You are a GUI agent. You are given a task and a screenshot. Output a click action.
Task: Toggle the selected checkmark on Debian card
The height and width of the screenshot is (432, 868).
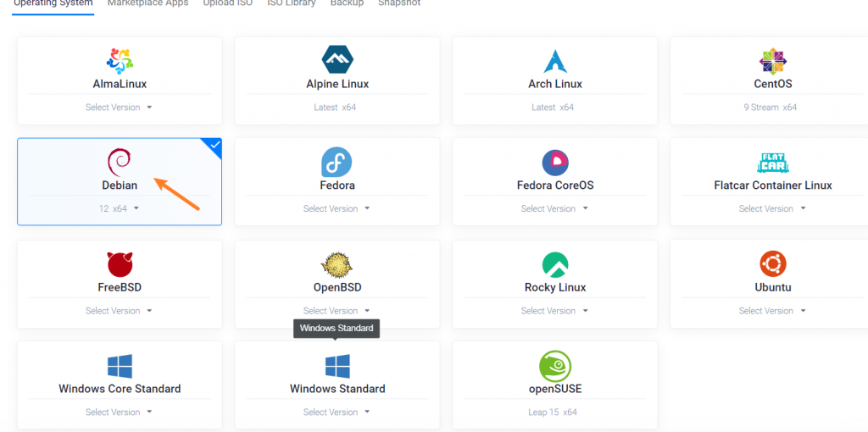pyautogui.click(x=214, y=146)
